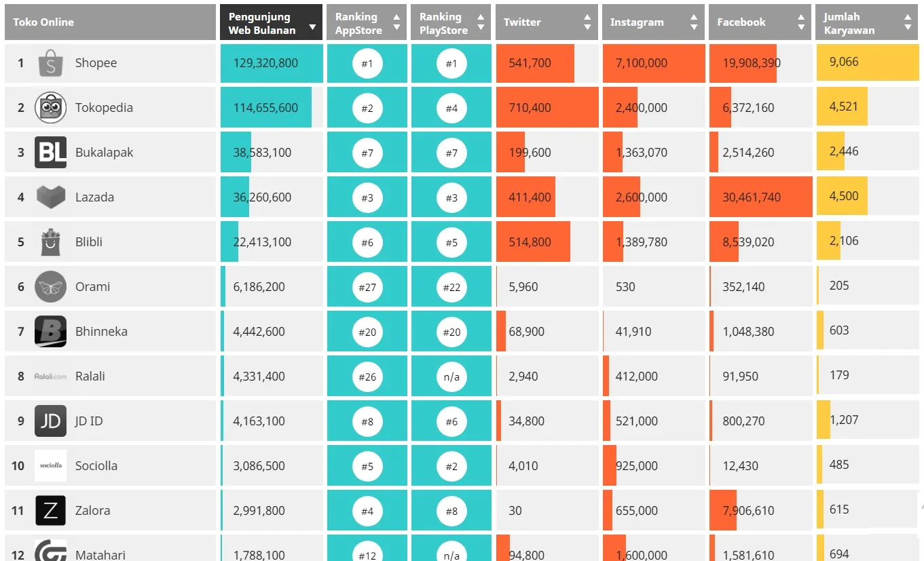The image size is (924, 561).
Task: Click the Bukalapak BL logo
Action: [50, 153]
